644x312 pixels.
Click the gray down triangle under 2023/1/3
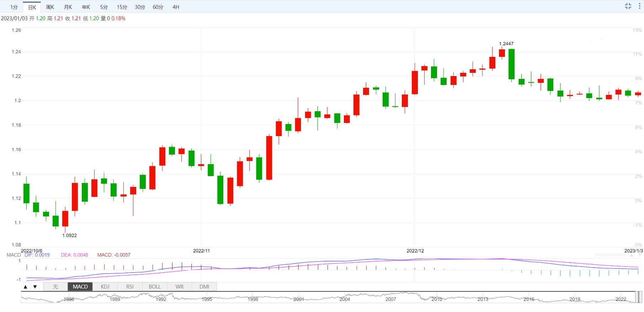640,255
